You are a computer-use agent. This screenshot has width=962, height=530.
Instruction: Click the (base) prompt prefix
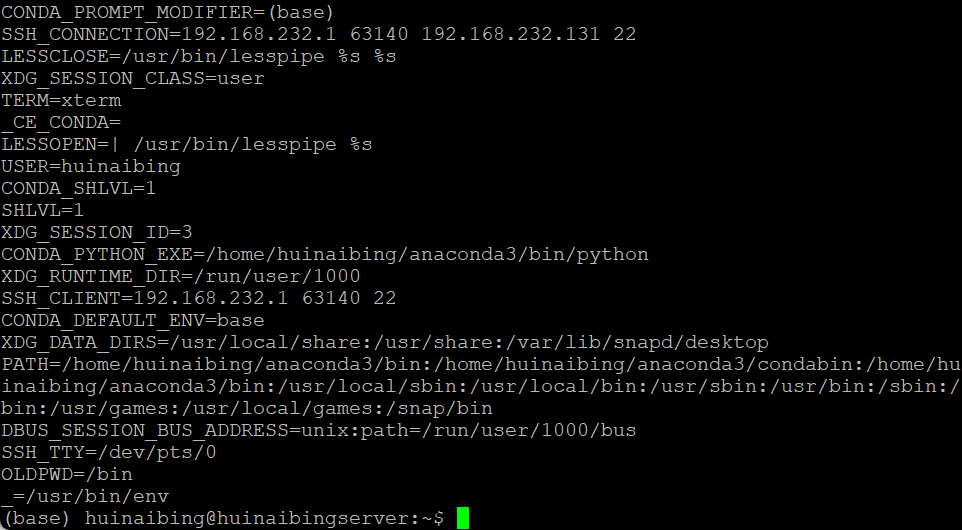(37, 518)
